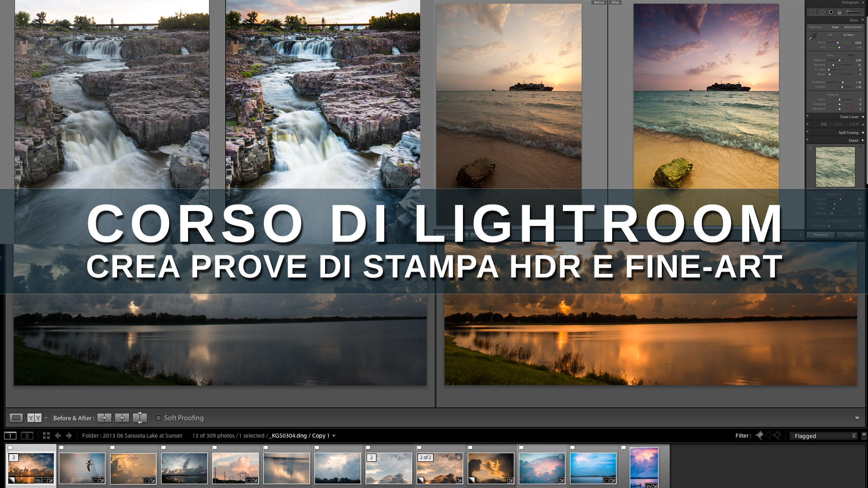
Task: Copy Before settings to After arrow
Action: coord(104,418)
